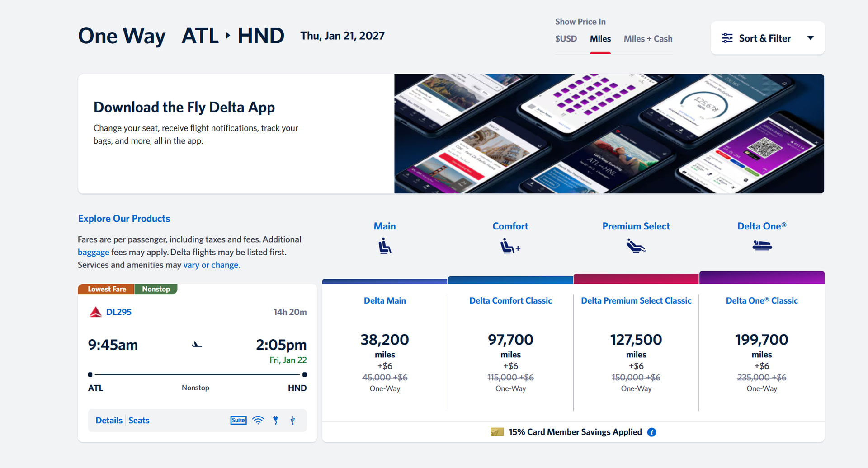Select Delta Main fare for 38,200 miles

(385, 348)
